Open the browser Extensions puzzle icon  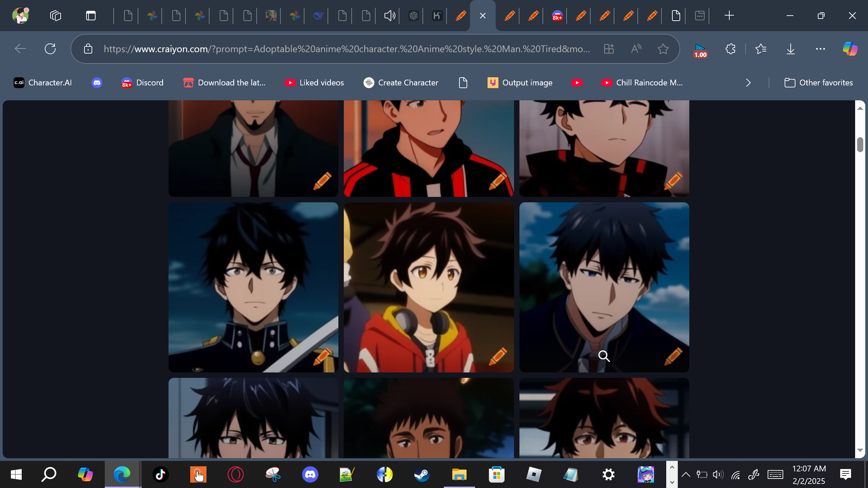730,49
